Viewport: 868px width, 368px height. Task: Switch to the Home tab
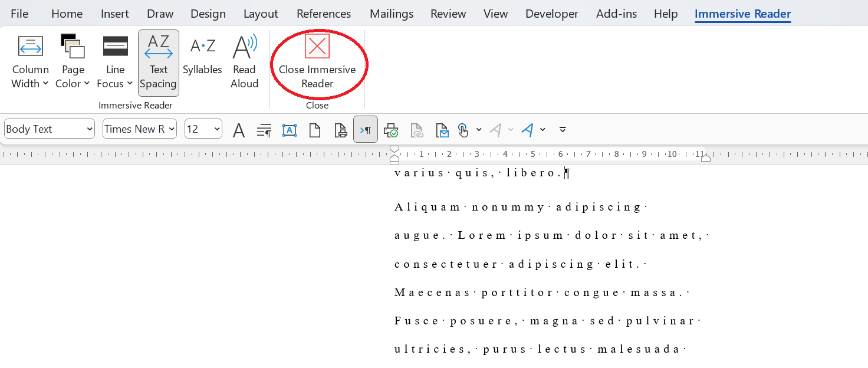pyautogui.click(x=67, y=14)
